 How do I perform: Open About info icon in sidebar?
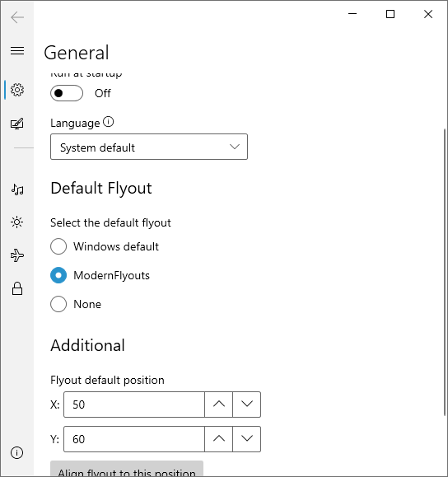click(x=16, y=452)
